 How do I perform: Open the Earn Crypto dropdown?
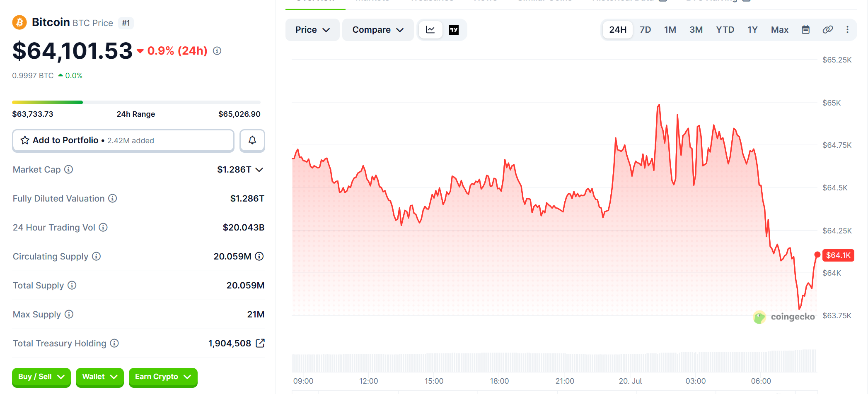163,377
